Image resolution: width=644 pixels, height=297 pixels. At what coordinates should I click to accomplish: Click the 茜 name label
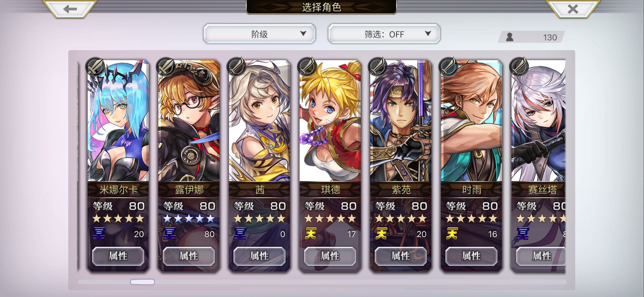[x=260, y=190]
